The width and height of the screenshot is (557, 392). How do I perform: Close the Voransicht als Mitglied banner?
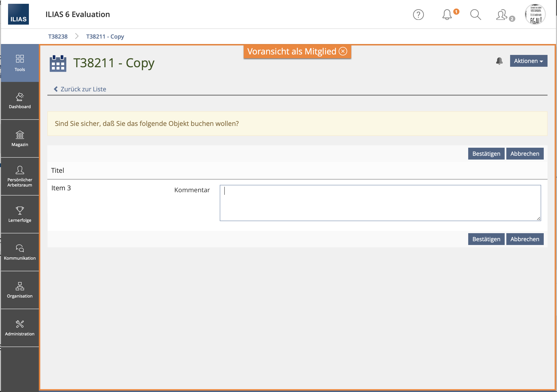(x=343, y=51)
